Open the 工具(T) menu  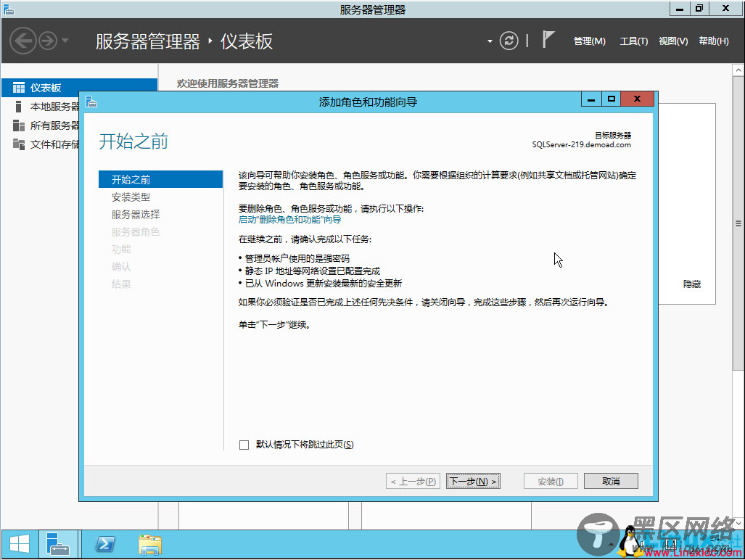point(634,41)
